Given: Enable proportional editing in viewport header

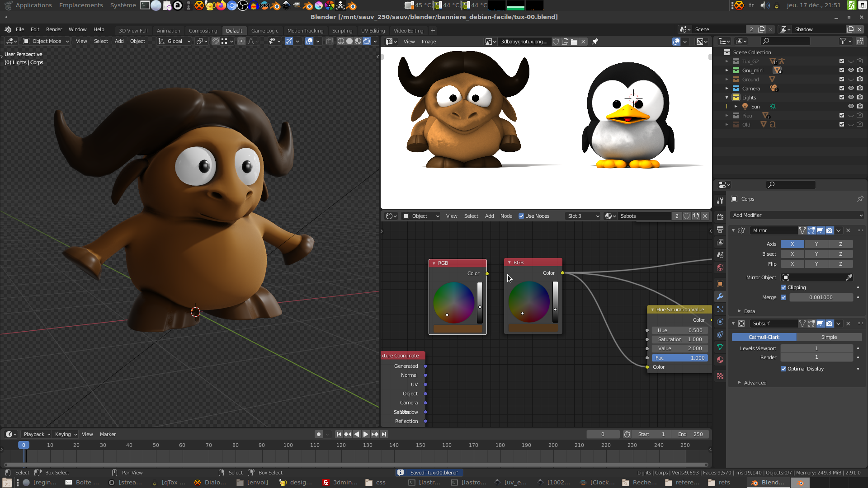Looking at the screenshot, I should pos(241,41).
